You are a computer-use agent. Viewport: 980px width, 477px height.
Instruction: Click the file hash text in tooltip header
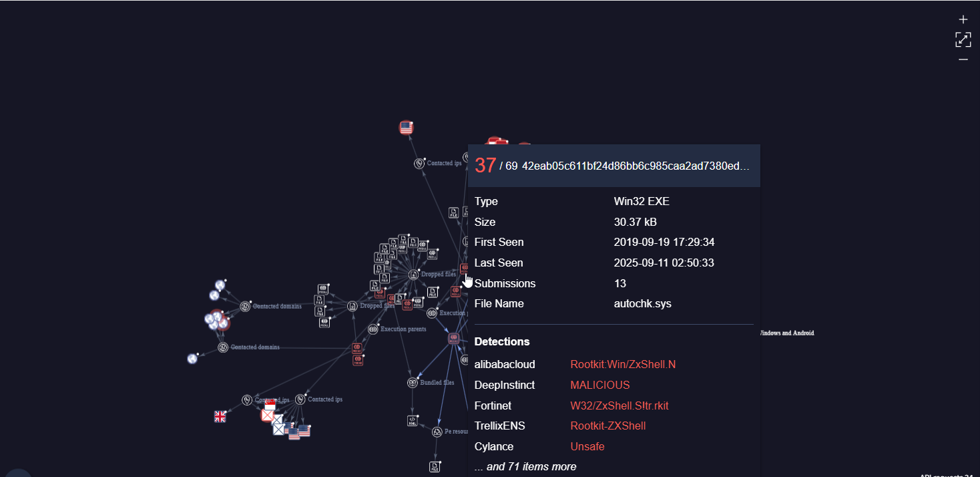click(636, 166)
